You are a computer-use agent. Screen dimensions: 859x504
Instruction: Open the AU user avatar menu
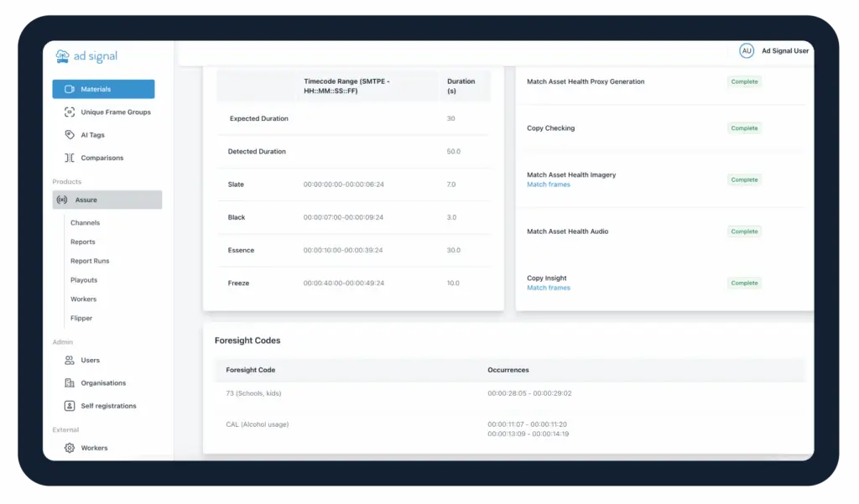tap(746, 51)
